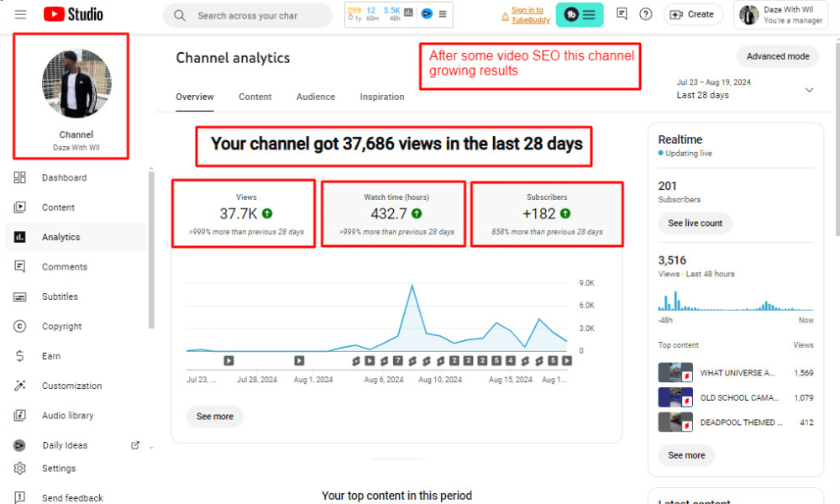Image resolution: width=840 pixels, height=504 pixels.
Task: Select the Subscribers metric card
Action: pos(547,213)
